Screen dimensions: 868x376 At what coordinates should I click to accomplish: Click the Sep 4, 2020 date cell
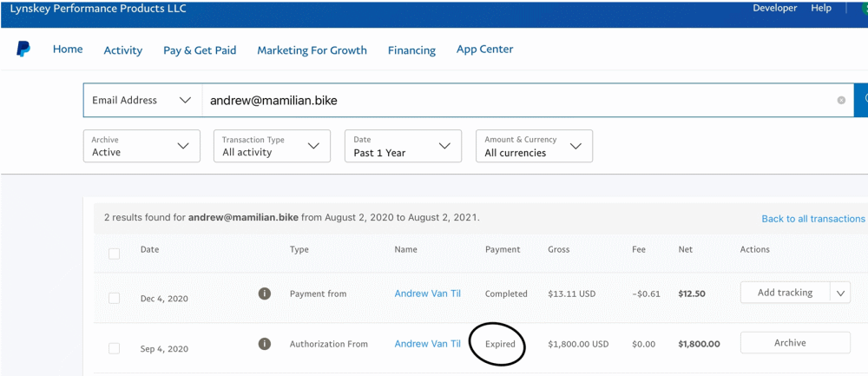click(x=164, y=349)
